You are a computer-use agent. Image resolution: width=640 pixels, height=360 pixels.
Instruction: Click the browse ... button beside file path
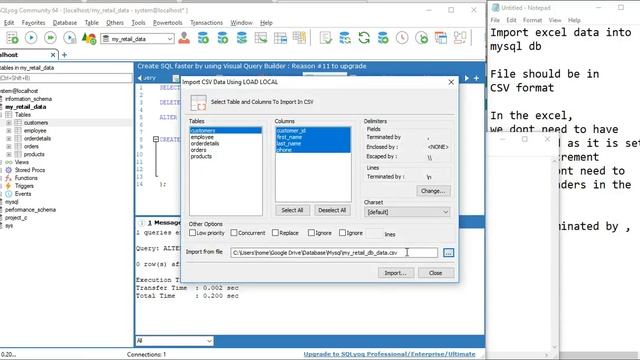[448, 253]
